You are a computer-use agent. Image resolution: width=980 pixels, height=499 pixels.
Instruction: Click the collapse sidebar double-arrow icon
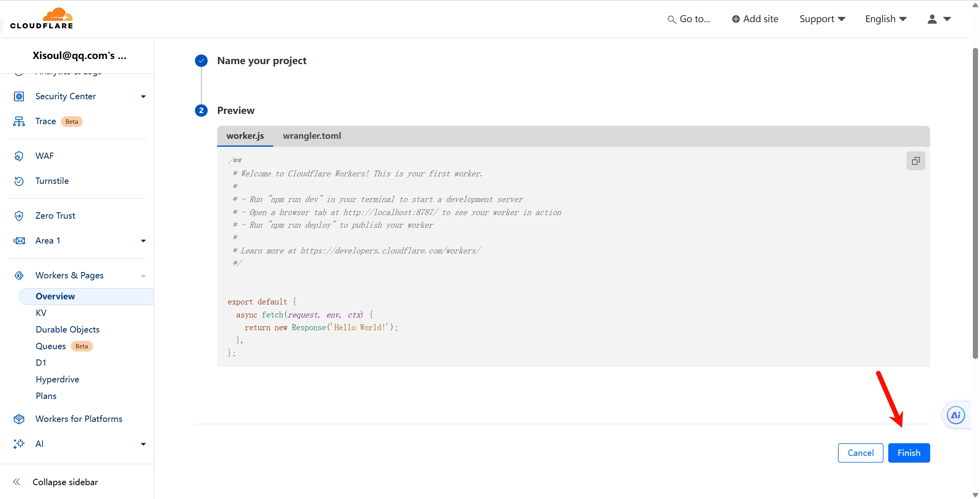17,482
